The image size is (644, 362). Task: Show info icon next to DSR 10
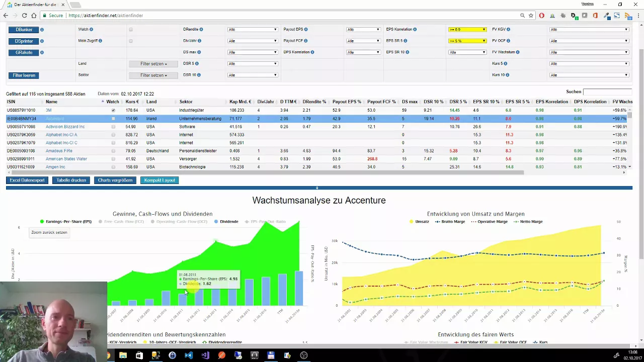click(x=199, y=75)
